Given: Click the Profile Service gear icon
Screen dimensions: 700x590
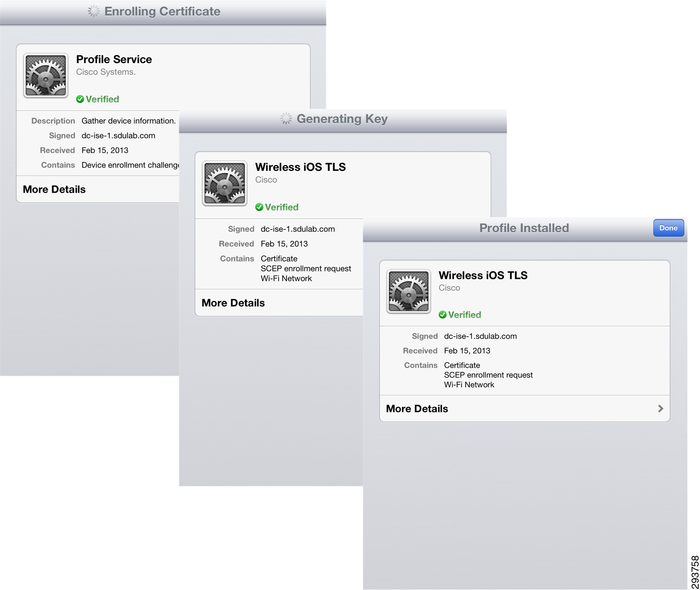Looking at the screenshot, I should [46, 75].
